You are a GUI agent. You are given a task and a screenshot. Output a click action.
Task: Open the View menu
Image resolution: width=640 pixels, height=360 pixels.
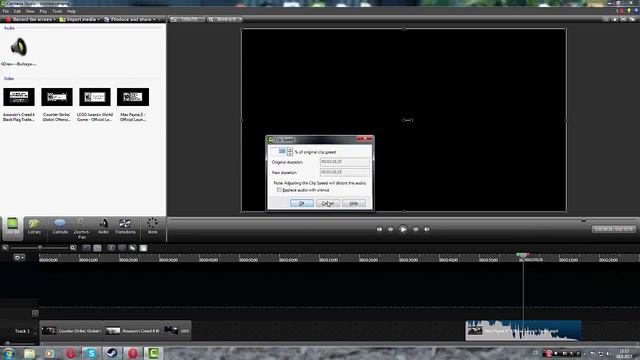[x=30, y=11]
